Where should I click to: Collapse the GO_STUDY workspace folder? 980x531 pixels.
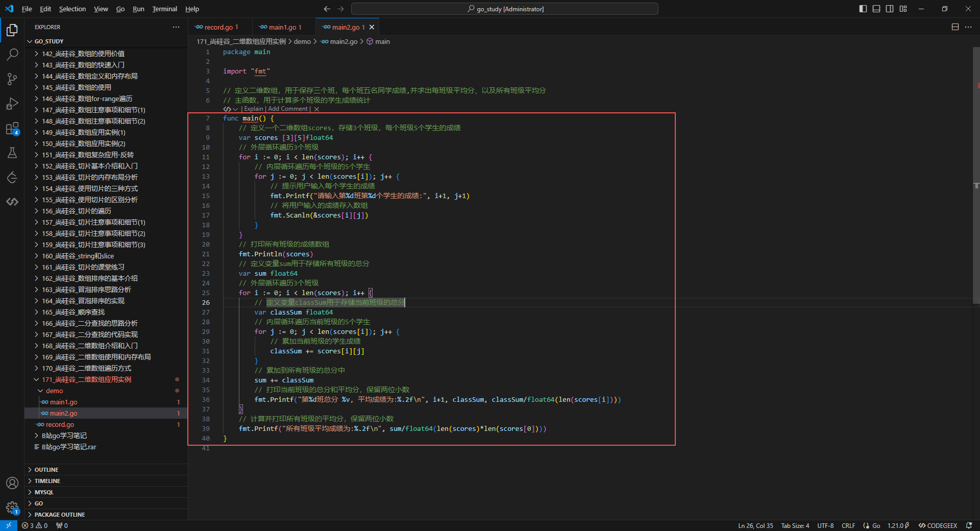(x=106, y=41)
